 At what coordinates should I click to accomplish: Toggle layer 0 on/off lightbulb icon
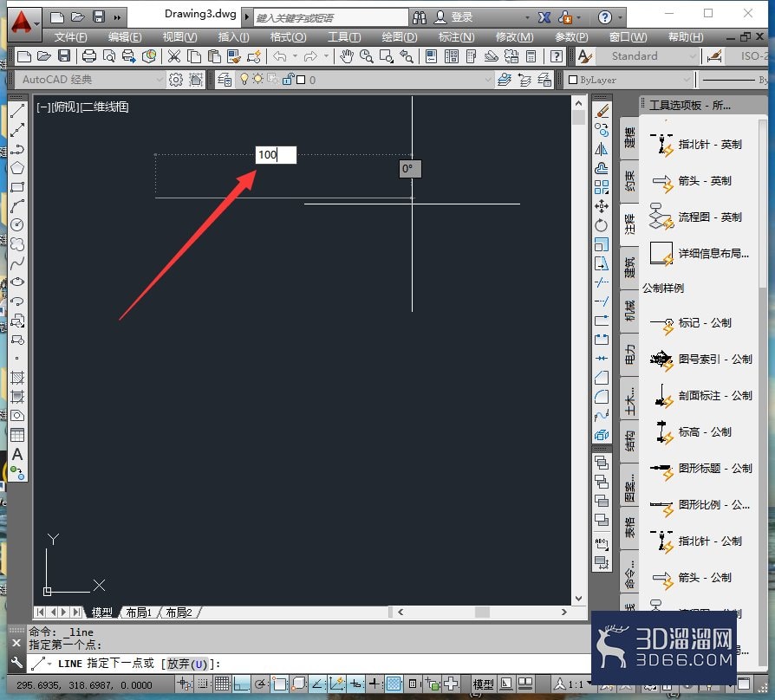coord(244,79)
